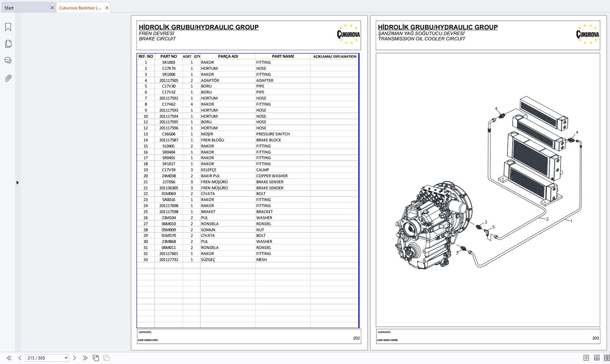Click the go to previous view icon
The height and width of the screenshot is (364, 610).
(96, 358)
